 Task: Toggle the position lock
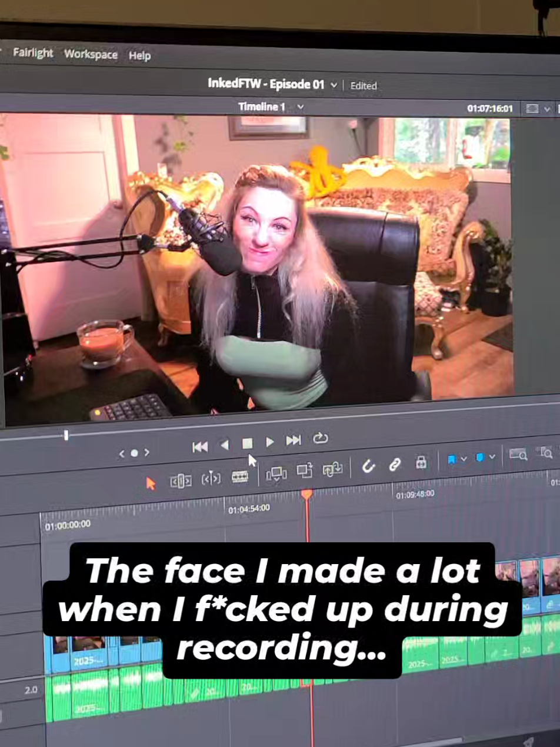click(421, 462)
